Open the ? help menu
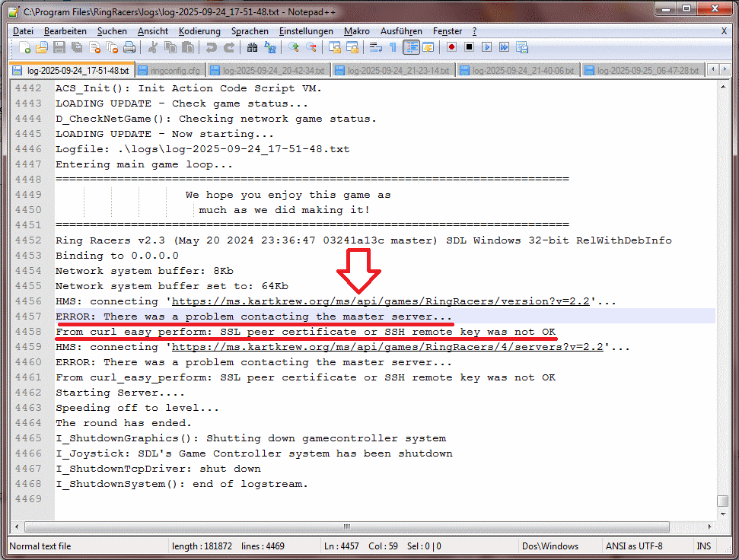739x560 pixels. coord(475,31)
